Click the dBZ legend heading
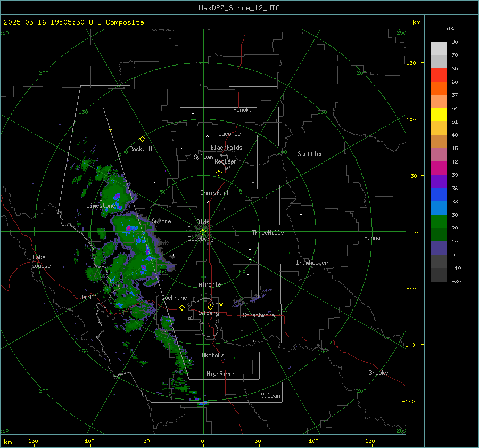The height and width of the screenshot is (448, 479). [x=451, y=29]
